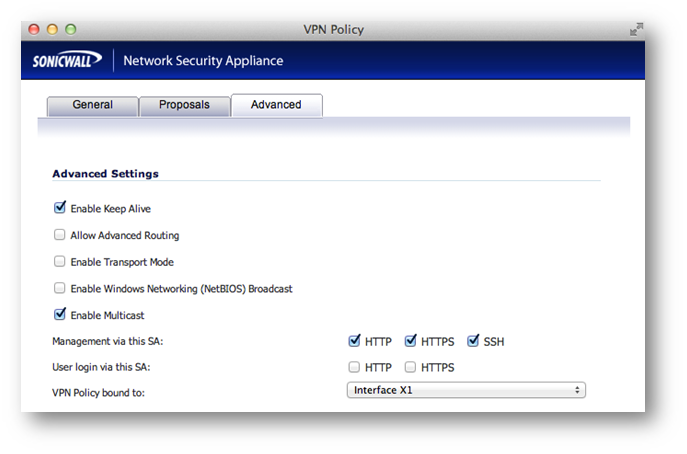
Task: Switch to the General tab
Action: [92, 105]
